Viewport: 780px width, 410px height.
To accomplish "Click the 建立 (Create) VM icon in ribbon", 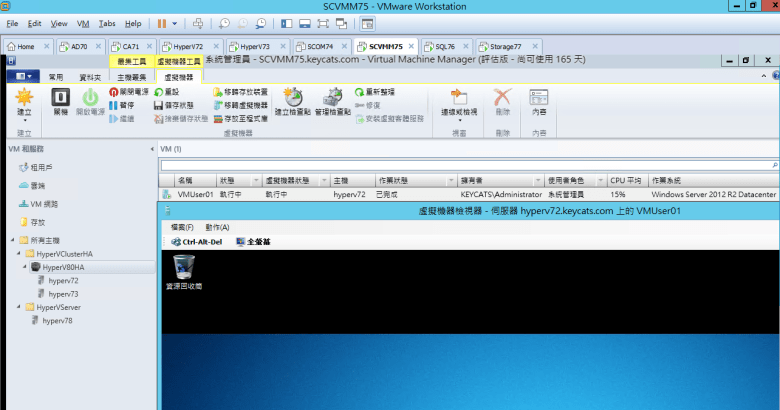I will [x=24, y=103].
